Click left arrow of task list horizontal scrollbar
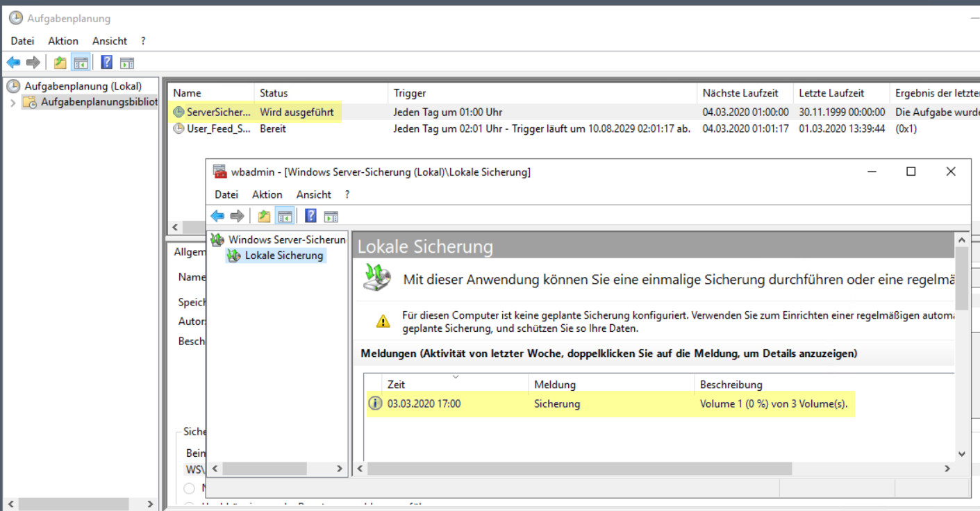980x511 pixels. (175, 227)
